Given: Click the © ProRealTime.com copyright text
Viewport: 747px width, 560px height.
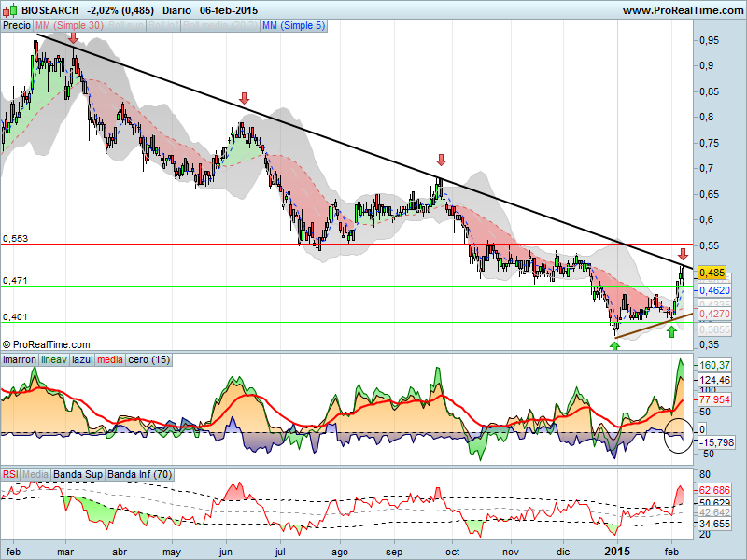Looking at the screenshot, I should point(46,344).
